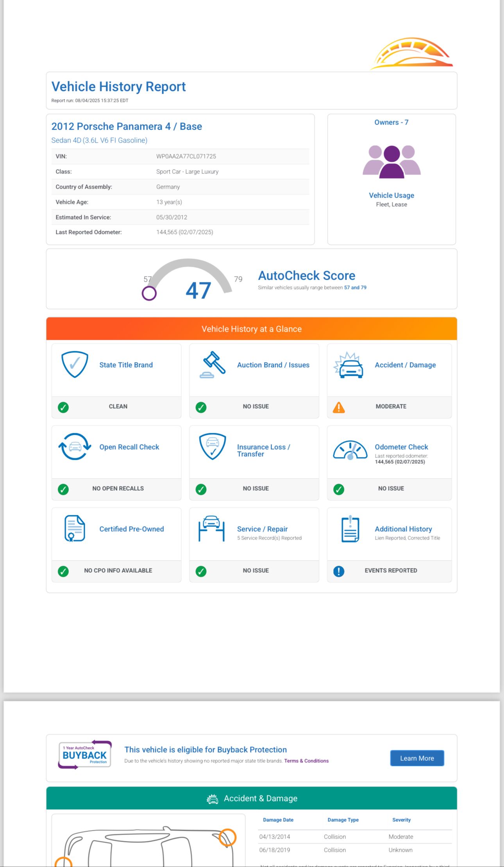Open the State Title Brand section link
Viewport: 504px width, 867px height.
click(x=126, y=365)
